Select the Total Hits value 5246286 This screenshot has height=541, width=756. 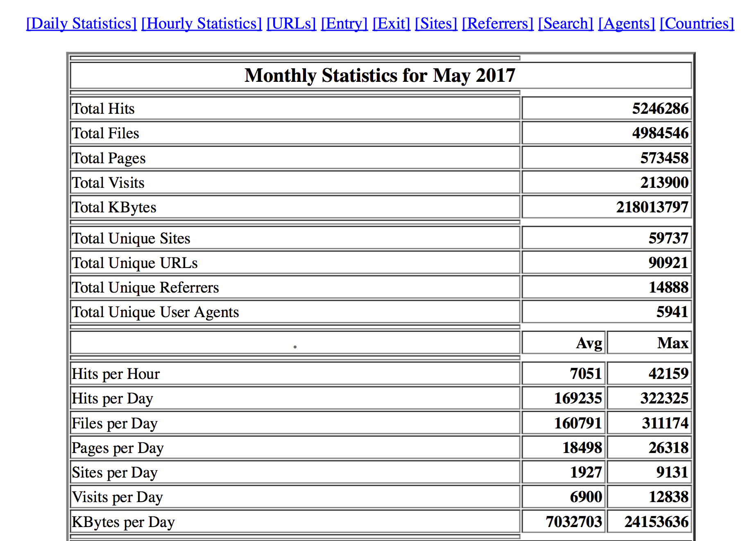coord(660,109)
